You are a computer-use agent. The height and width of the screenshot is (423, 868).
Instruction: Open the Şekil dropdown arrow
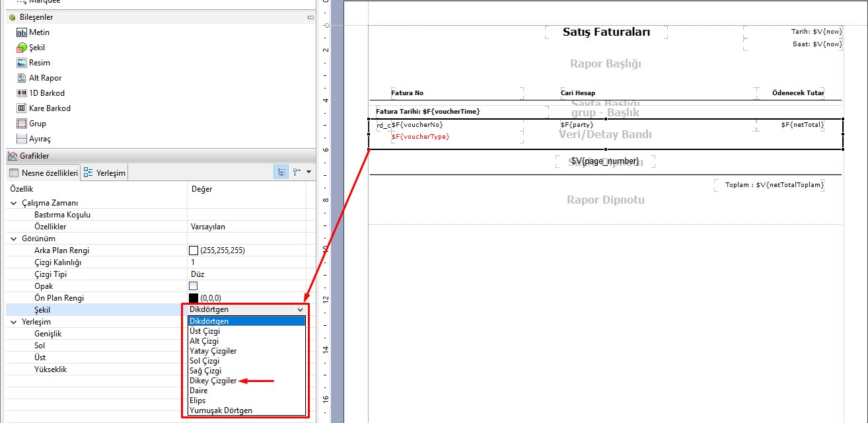[300, 309]
